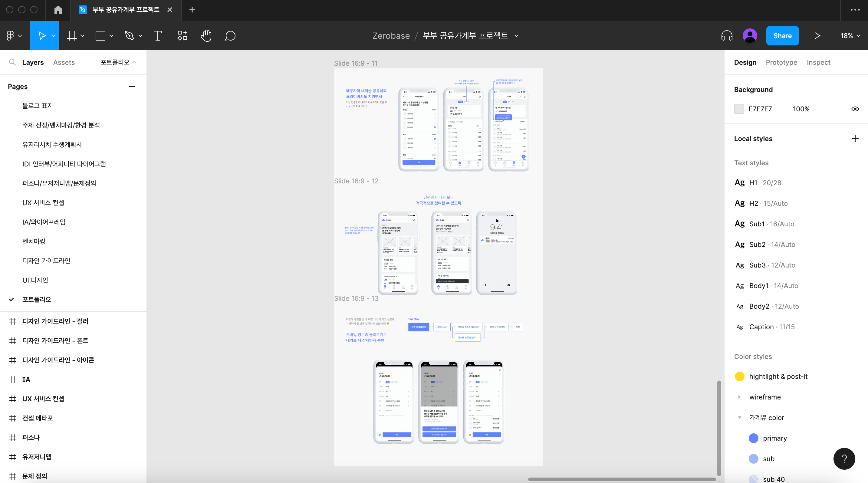Screen dimensions: 868x483
Task: Expand Frame tool options arrow
Action: click(x=82, y=36)
